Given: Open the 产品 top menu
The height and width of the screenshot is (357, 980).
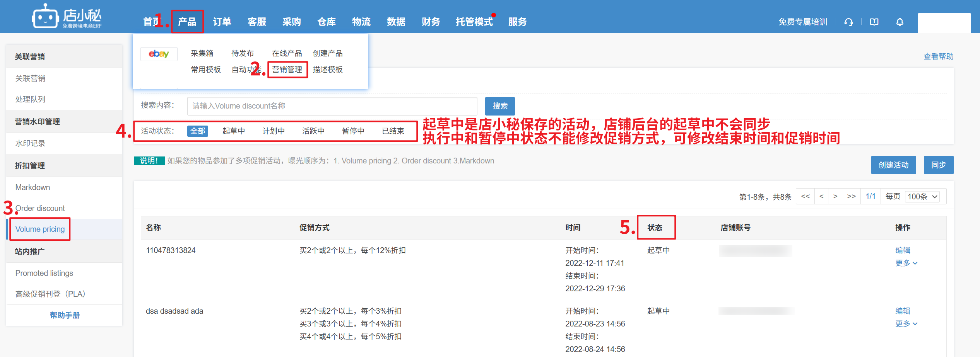Looking at the screenshot, I should coord(187,22).
